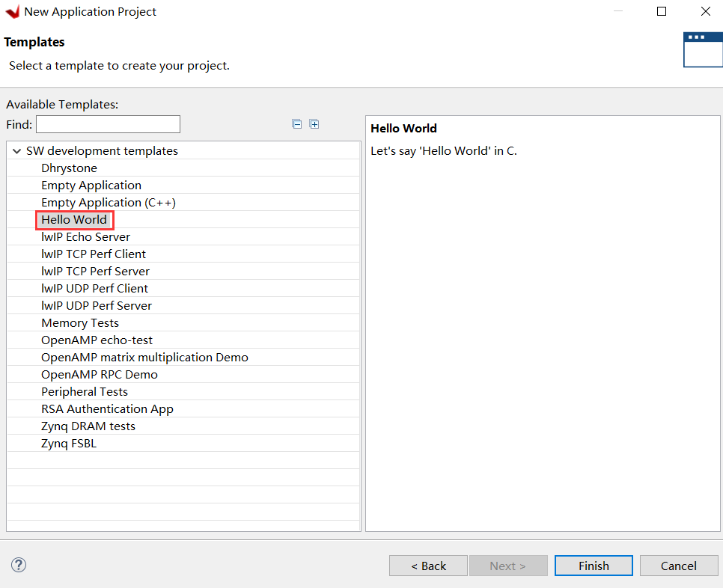Select lwIP TCP Perf Client template
The height and width of the screenshot is (588, 723).
(x=94, y=254)
